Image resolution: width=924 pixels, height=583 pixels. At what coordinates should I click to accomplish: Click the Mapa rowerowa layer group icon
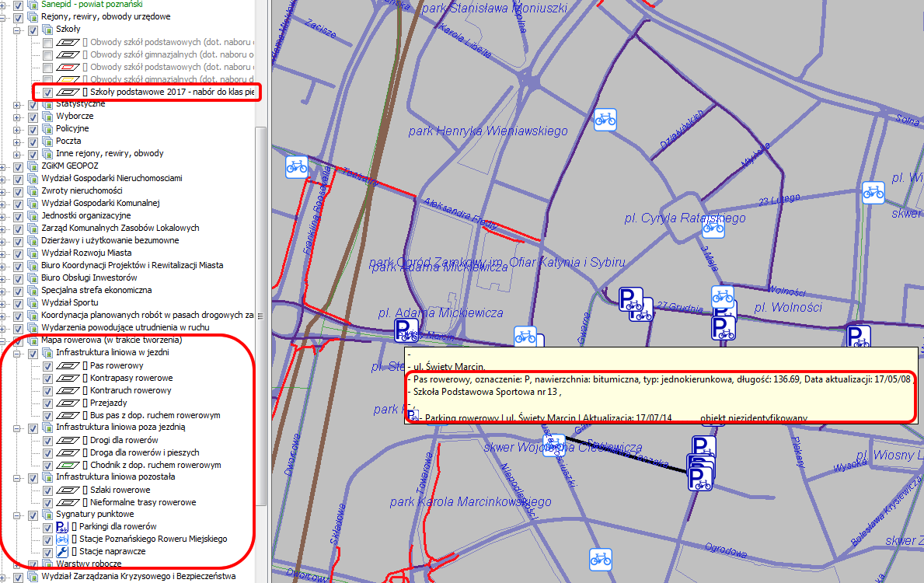tap(33, 340)
